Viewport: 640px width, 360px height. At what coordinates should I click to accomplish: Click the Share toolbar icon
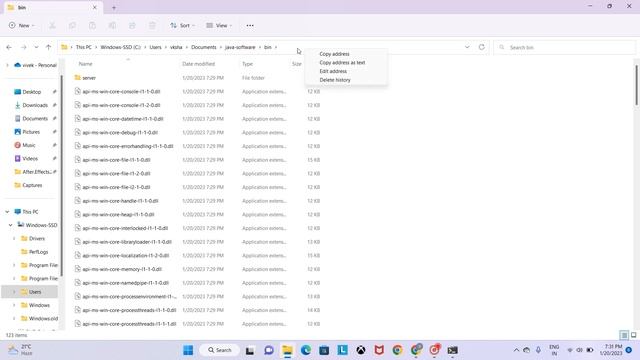(x=132, y=25)
